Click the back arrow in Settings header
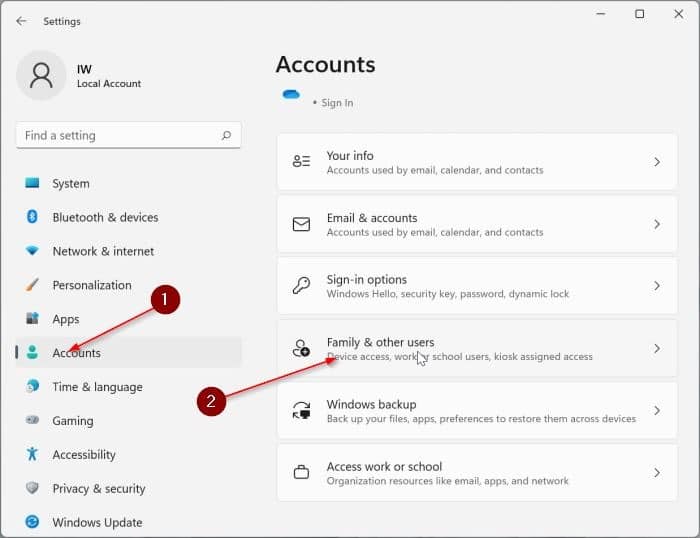This screenshot has width=700, height=538. click(x=21, y=21)
